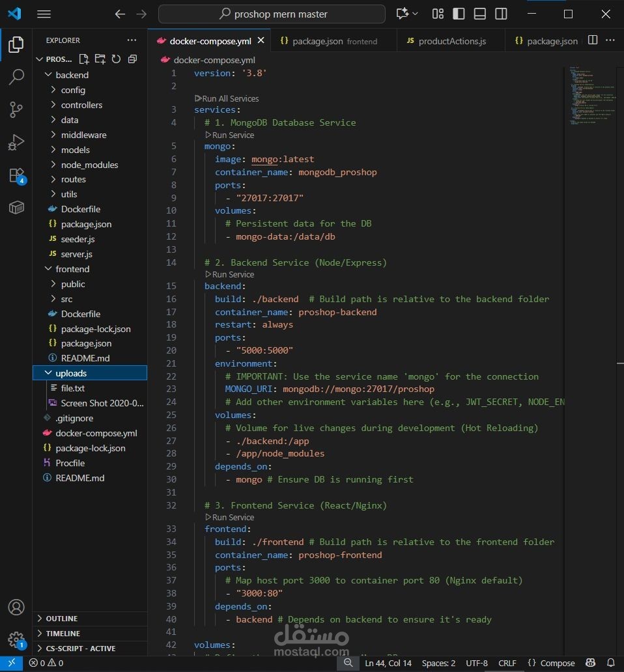Open the Search view in activity bar
Image resolution: width=624 pixels, height=672 pixels.
pyautogui.click(x=16, y=77)
